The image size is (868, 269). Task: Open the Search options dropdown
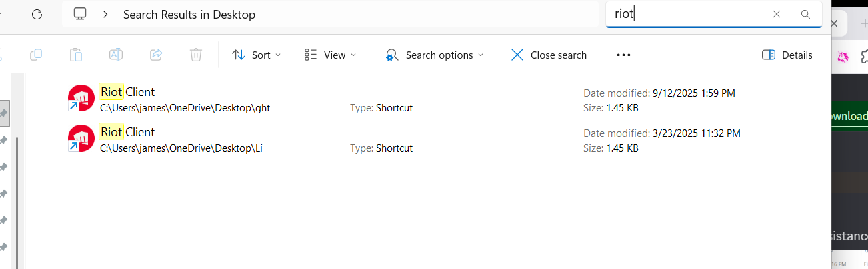tap(435, 55)
